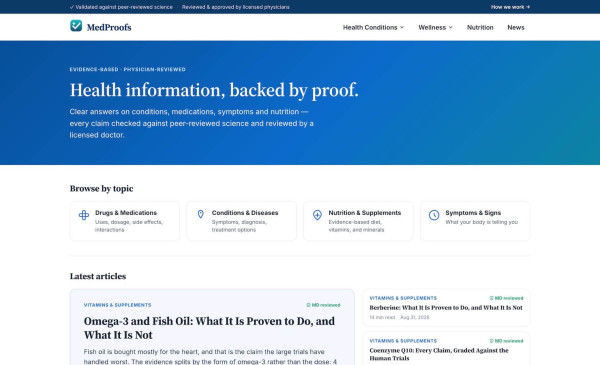The height and width of the screenshot is (365, 600).
Task: Click 'Evidence-based · Physician-reviewed' hero label
Action: tap(127, 69)
